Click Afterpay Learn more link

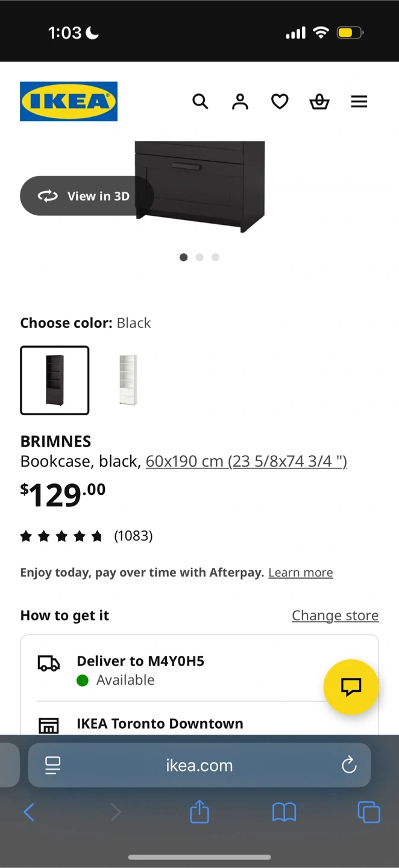[x=300, y=573]
